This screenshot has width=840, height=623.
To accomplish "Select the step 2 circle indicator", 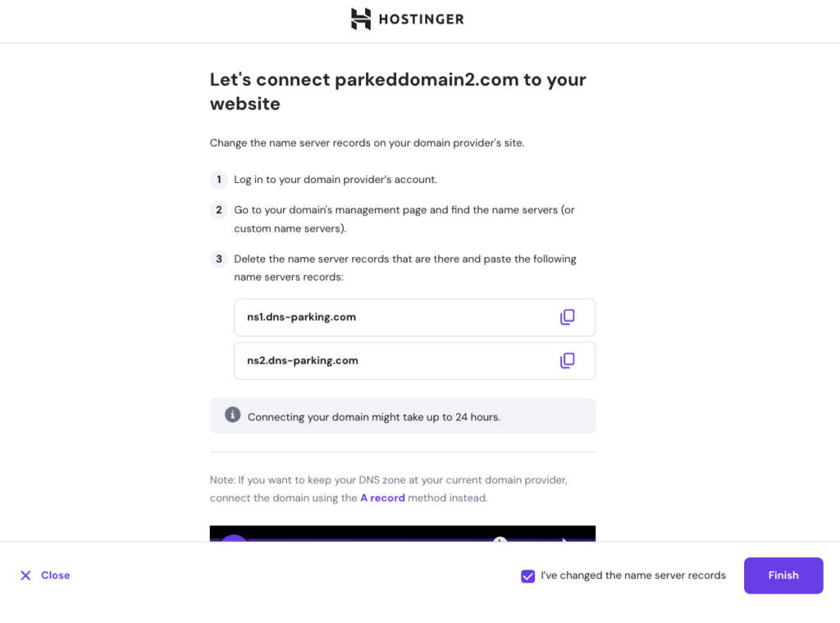I will (x=218, y=210).
